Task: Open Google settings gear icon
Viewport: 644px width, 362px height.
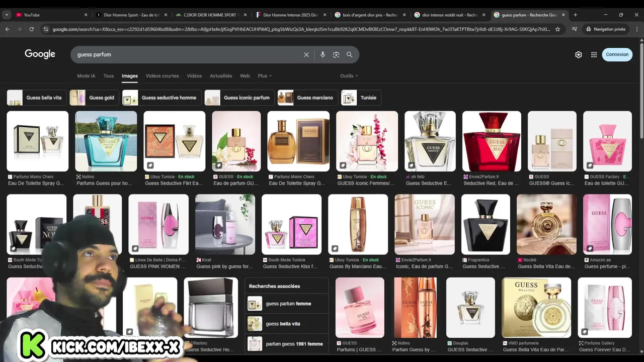Action: coord(579,55)
